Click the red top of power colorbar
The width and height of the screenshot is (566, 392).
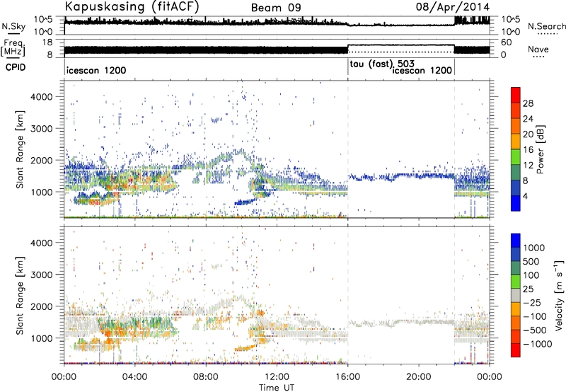click(516, 95)
